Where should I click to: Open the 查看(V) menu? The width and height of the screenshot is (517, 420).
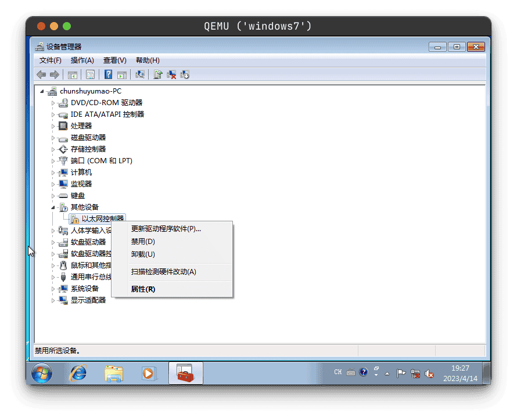coord(114,60)
